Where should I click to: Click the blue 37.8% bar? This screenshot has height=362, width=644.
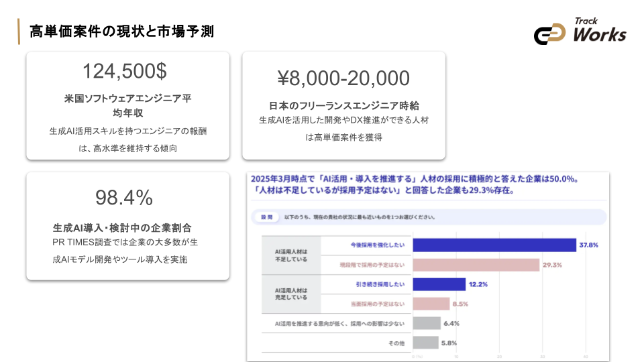click(x=494, y=245)
